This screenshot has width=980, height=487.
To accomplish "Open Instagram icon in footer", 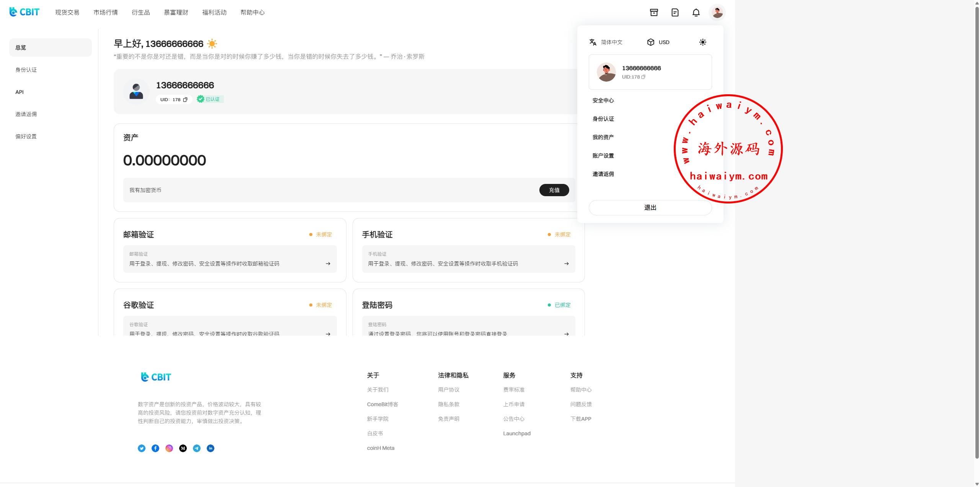I will coord(169,448).
